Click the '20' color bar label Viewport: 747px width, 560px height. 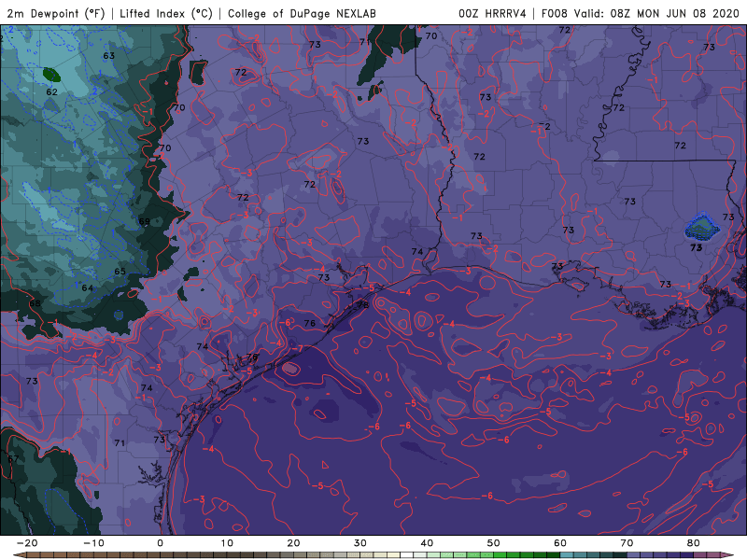point(293,543)
